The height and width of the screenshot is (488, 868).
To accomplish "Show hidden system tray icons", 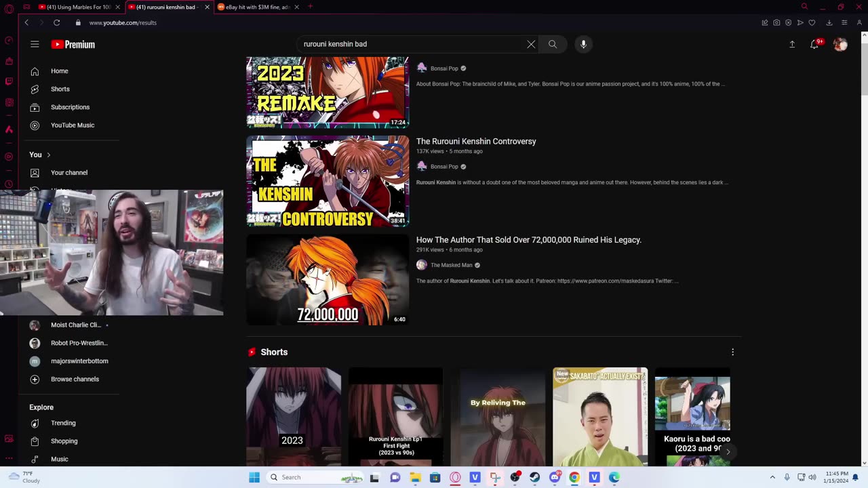I will (x=772, y=477).
